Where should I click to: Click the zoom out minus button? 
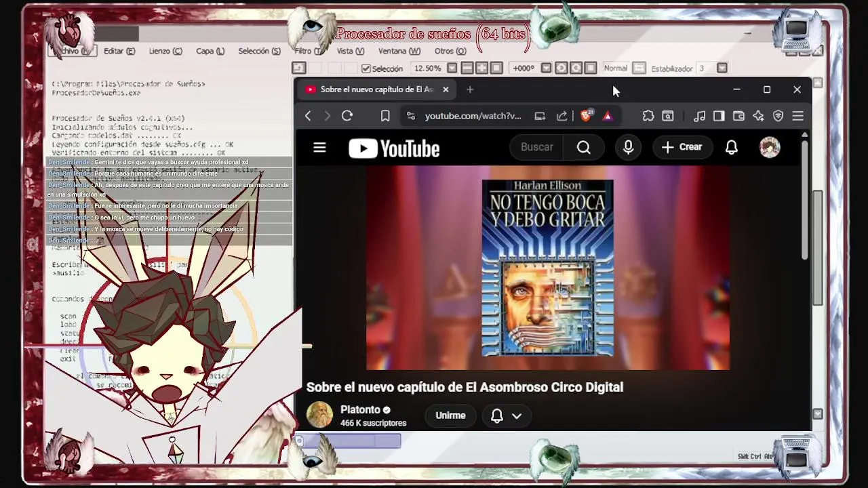pyautogui.click(x=467, y=68)
